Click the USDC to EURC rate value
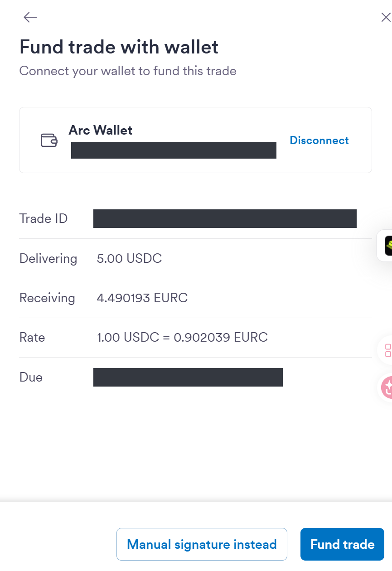Screen dimensions: 392x571 click(x=182, y=337)
